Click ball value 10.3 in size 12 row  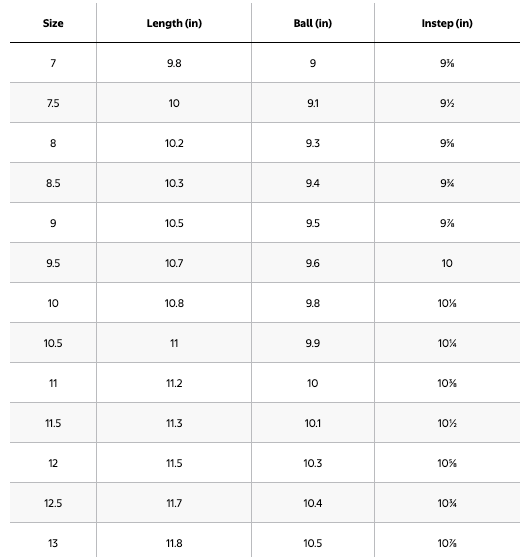pyautogui.click(x=313, y=463)
